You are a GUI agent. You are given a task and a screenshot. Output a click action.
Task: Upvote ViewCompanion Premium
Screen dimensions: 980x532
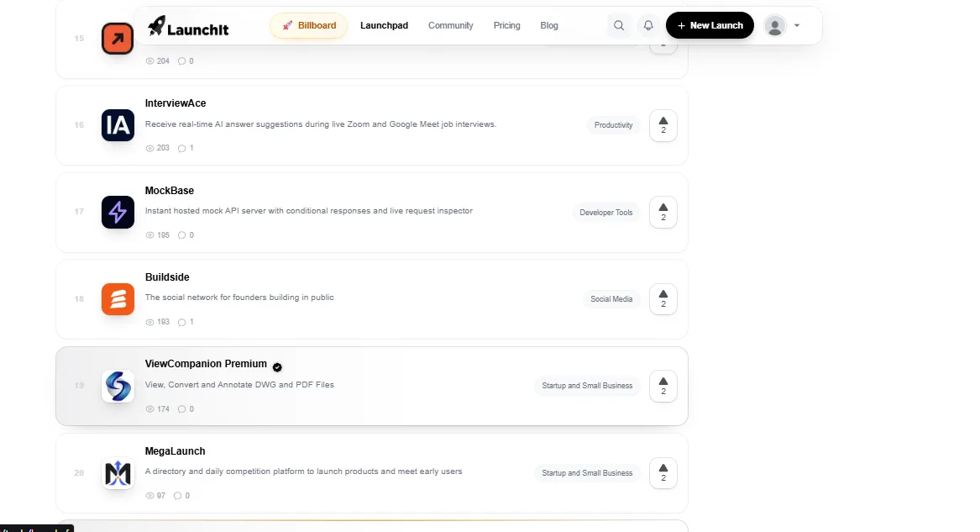coord(663,387)
